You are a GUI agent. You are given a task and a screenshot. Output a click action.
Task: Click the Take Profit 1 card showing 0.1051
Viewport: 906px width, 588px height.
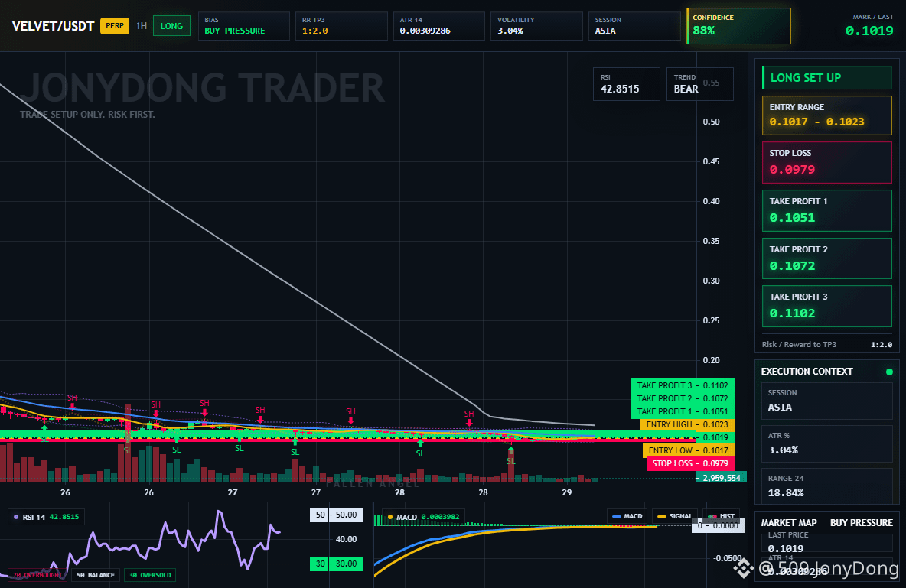point(827,210)
